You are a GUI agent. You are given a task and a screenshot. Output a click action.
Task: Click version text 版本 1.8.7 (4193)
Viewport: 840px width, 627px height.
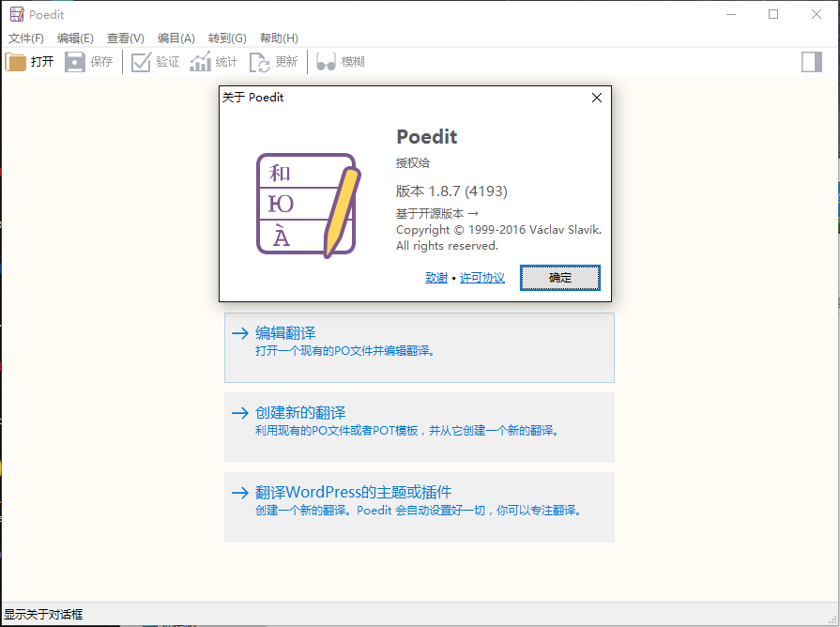point(451,191)
